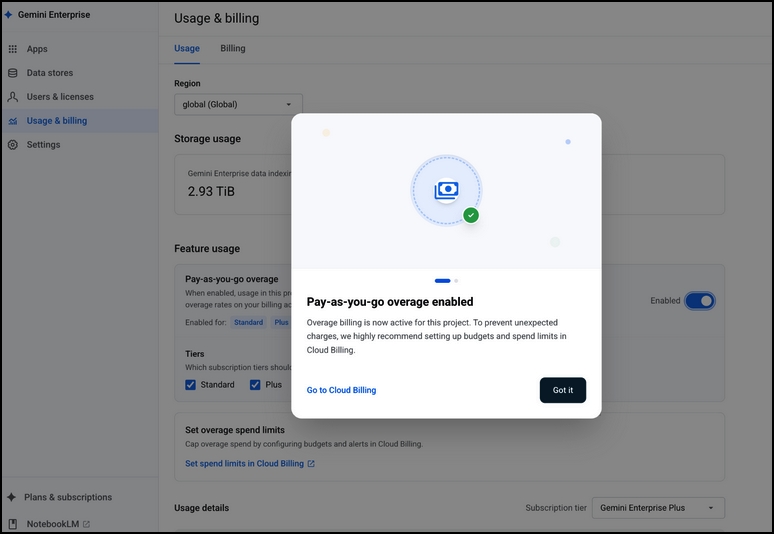Open Apps in the sidebar
The image size is (774, 534).
pyautogui.click(x=80, y=49)
